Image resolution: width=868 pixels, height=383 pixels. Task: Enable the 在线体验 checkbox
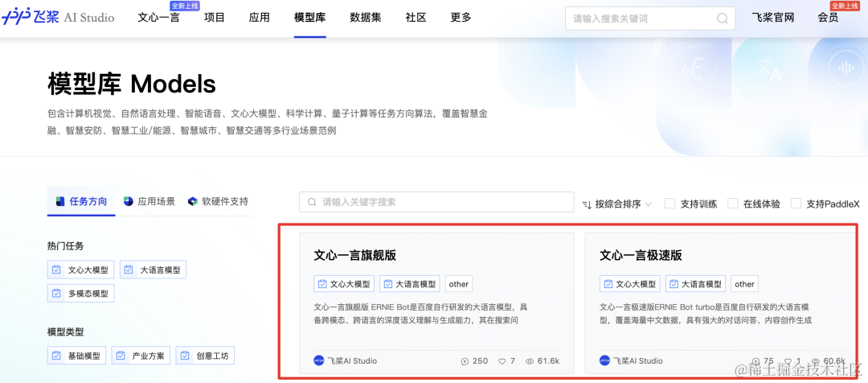tap(733, 204)
